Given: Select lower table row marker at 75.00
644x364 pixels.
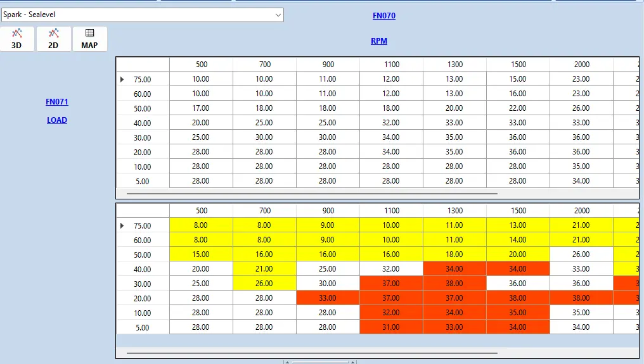Looking at the screenshot, I should 122,225.
